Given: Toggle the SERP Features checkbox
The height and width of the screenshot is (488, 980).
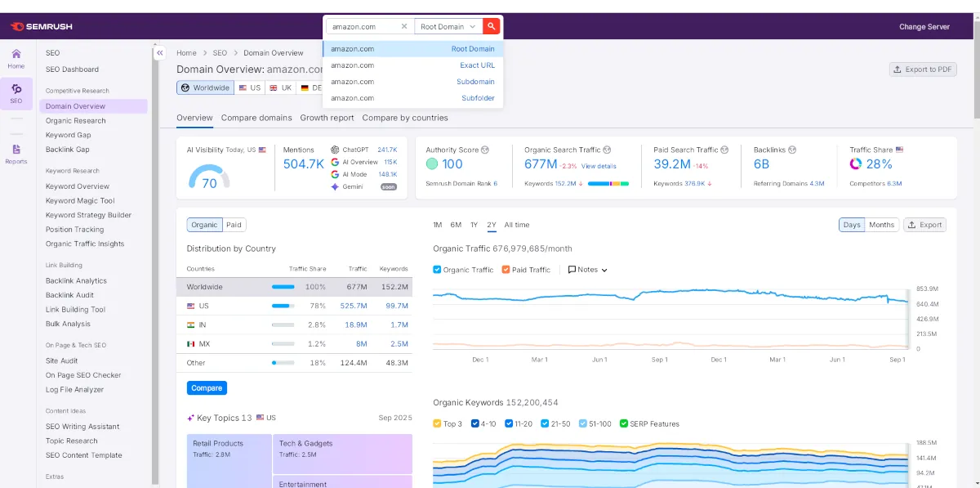Looking at the screenshot, I should [x=624, y=423].
